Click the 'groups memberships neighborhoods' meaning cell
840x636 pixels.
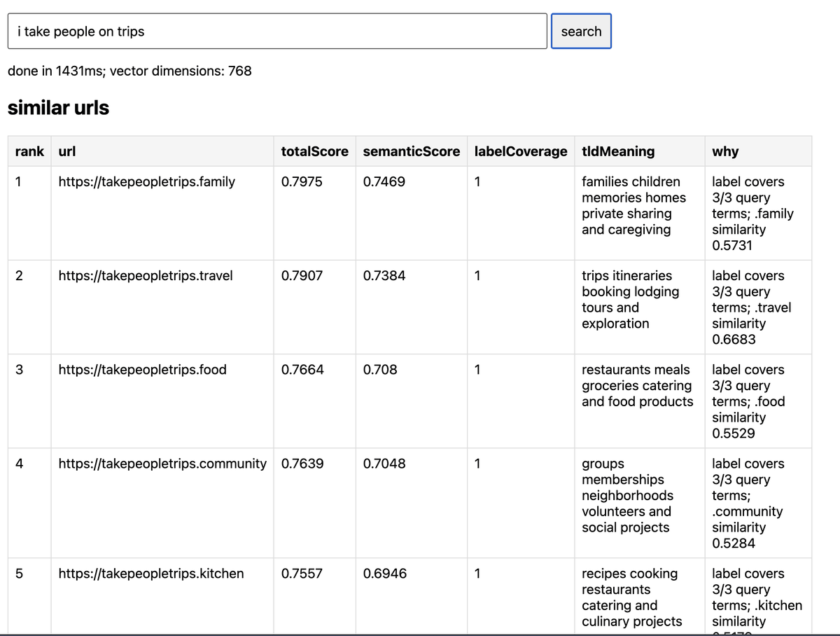click(640, 503)
